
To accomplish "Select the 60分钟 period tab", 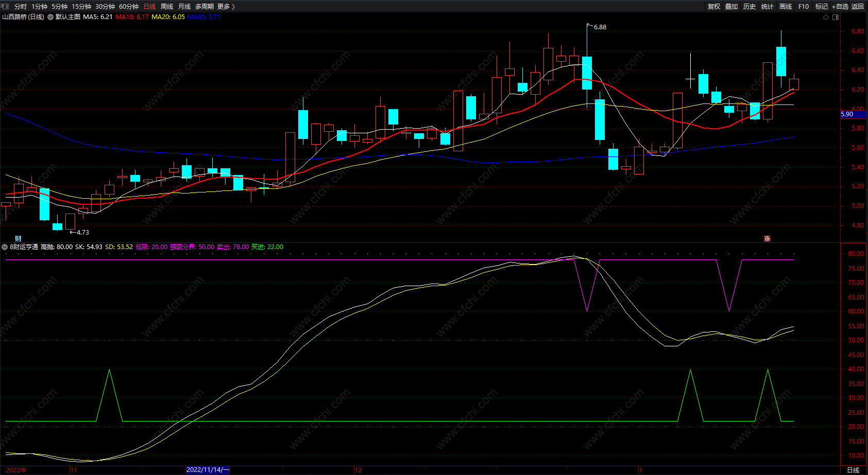I will tap(129, 7).
